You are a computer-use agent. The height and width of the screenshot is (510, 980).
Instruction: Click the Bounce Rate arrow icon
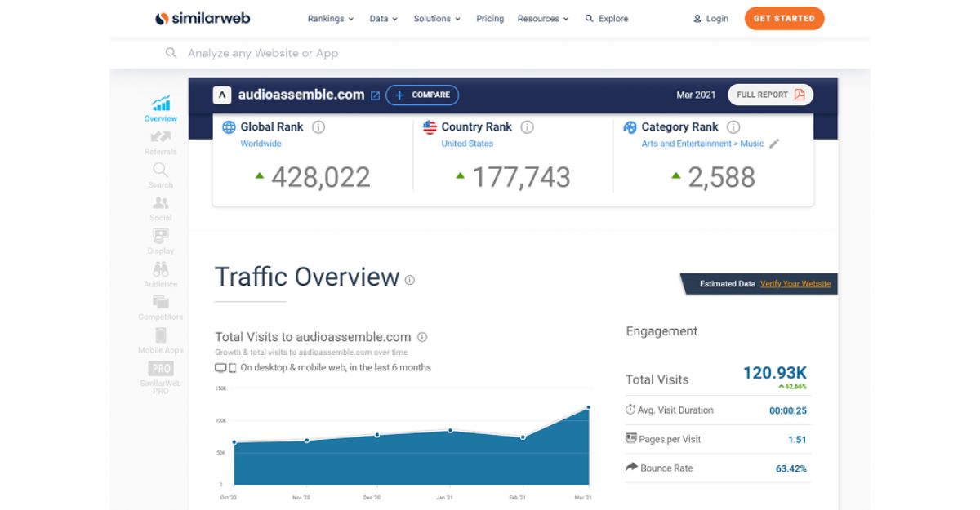[631, 468]
